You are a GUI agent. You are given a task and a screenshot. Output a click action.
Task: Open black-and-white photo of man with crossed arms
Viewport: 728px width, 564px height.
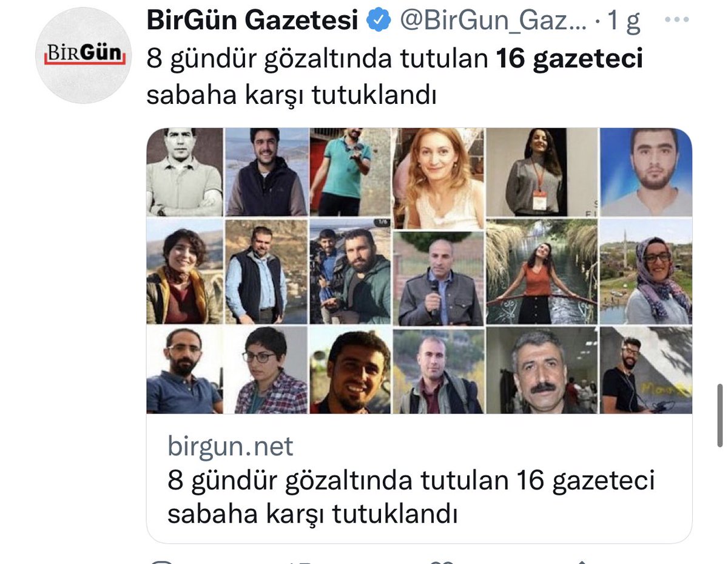184,172
